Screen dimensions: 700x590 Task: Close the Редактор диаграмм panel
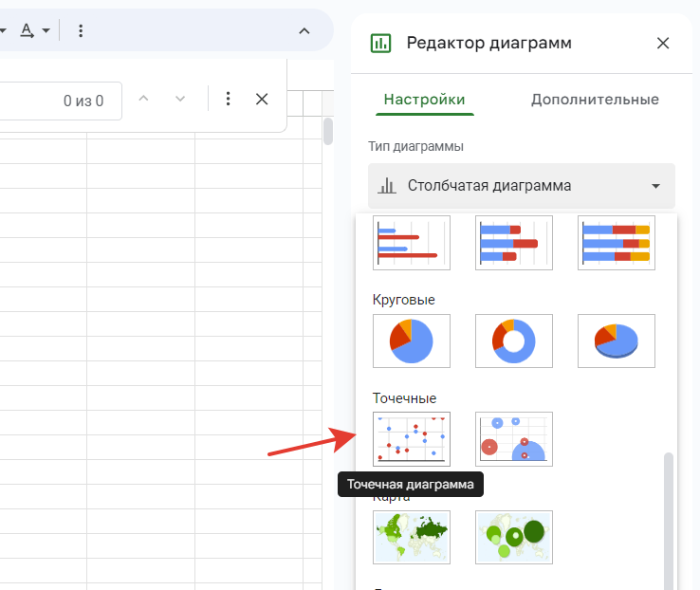pos(663,43)
